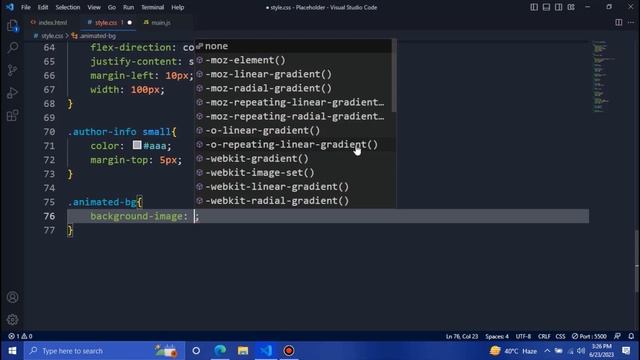Show hidden tray icons chevron
The height and width of the screenshot is (360, 640).
pos(547,351)
